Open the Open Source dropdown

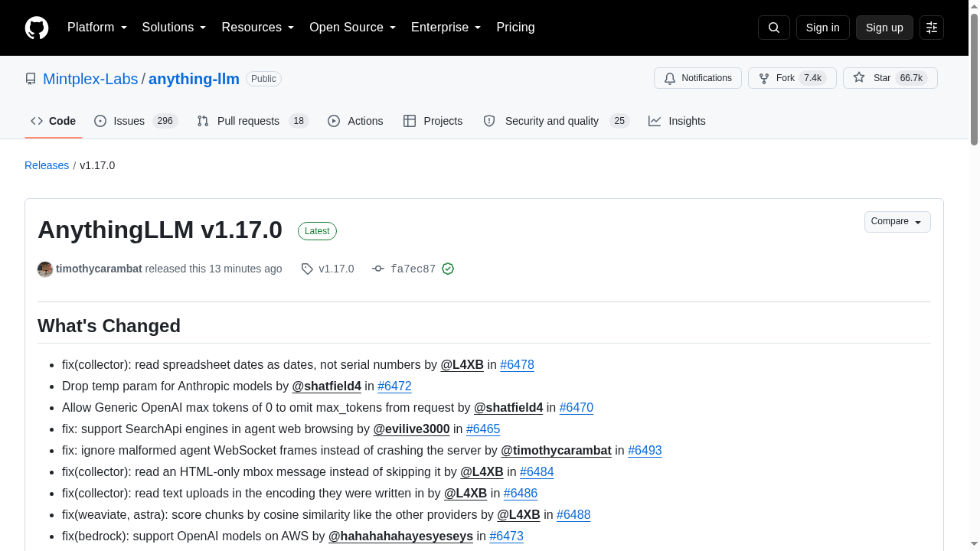(352, 28)
